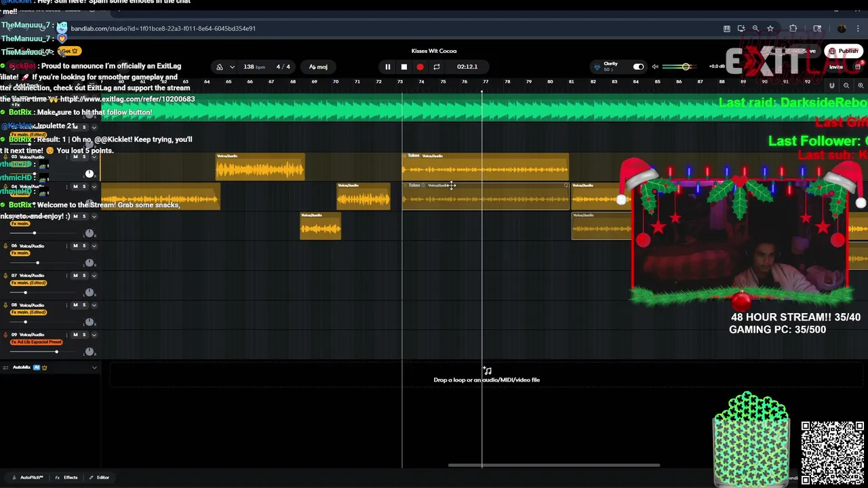This screenshot has width=868, height=488.
Task: Open the 4 / 4 time signature selector
Action: point(283,66)
